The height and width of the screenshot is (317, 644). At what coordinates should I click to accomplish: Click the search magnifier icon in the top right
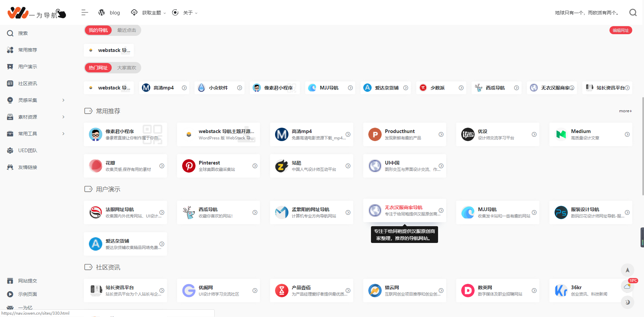pos(633,13)
